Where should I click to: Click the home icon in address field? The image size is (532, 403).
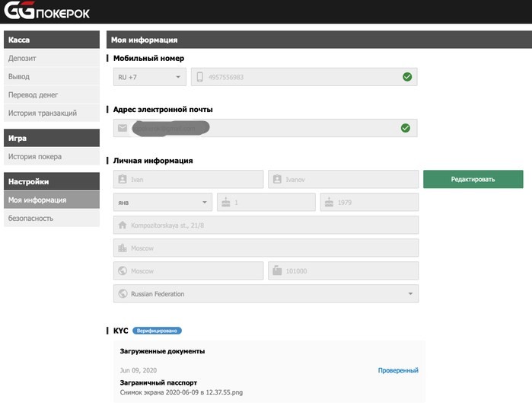point(122,225)
